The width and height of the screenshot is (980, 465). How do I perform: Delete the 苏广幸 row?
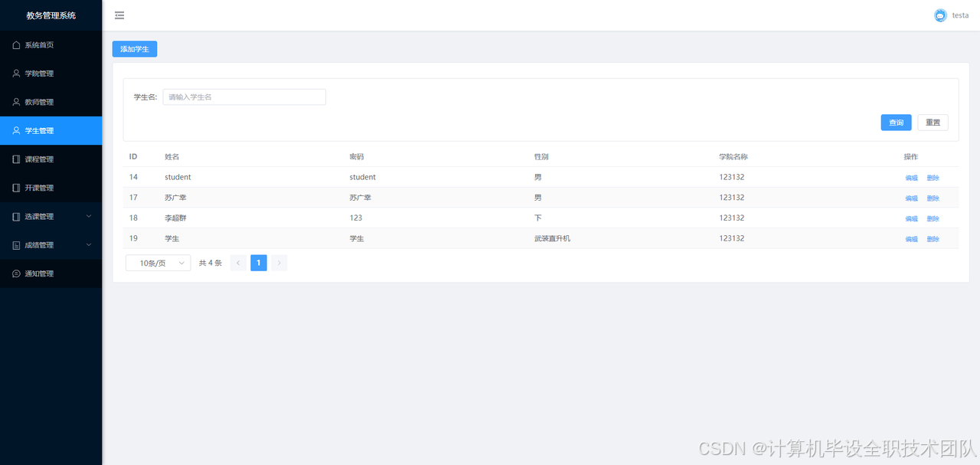tap(933, 198)
